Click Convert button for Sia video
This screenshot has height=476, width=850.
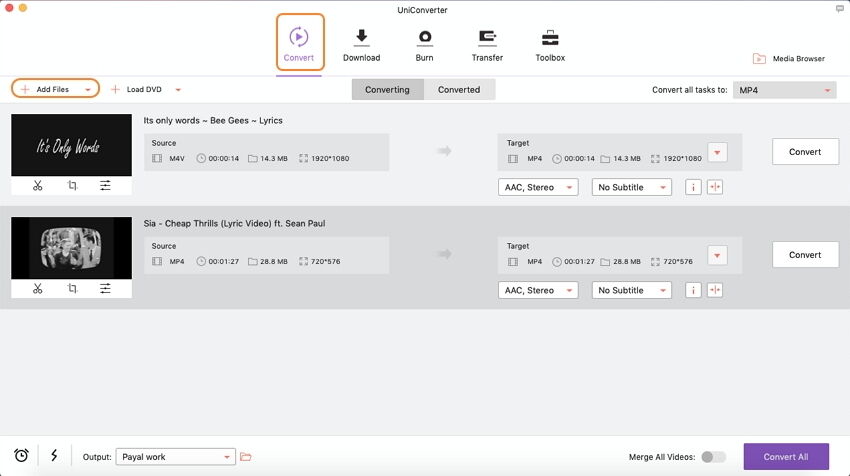click(x=805, y=255)
